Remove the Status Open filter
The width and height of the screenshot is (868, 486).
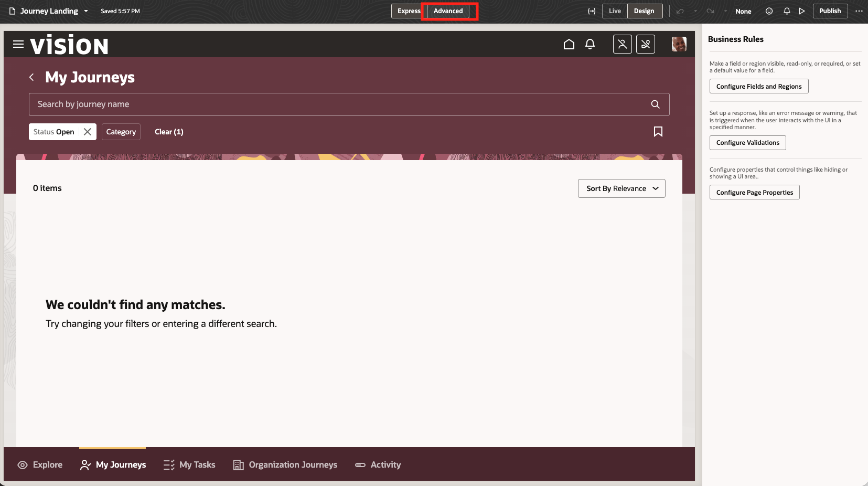coord(87,131)
